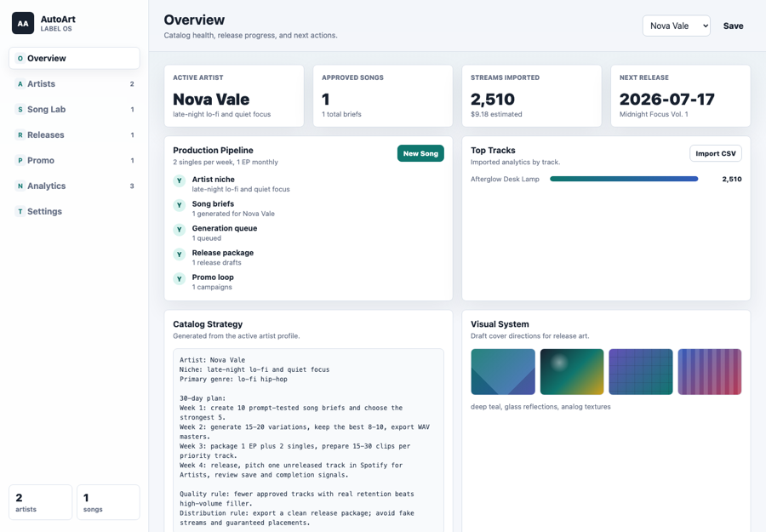Open the Analytics menu item

pos(74,186)
